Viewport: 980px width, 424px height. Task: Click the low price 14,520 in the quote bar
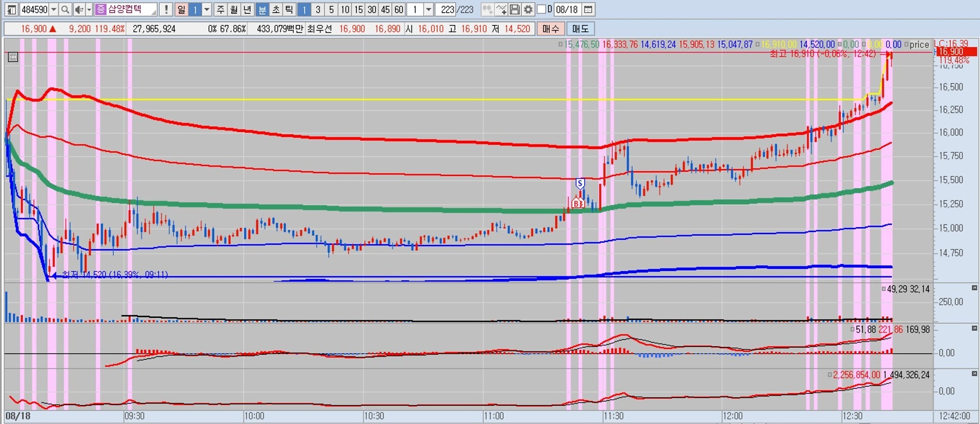tap(518, 29)
